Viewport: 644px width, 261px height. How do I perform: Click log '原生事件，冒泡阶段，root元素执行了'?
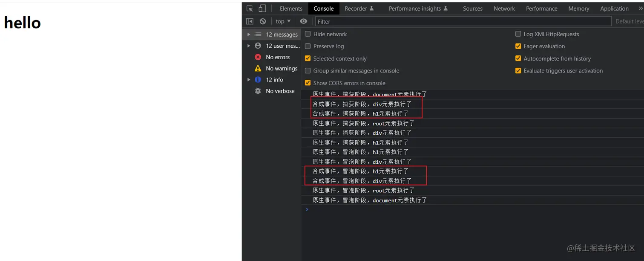click(364, 190)
